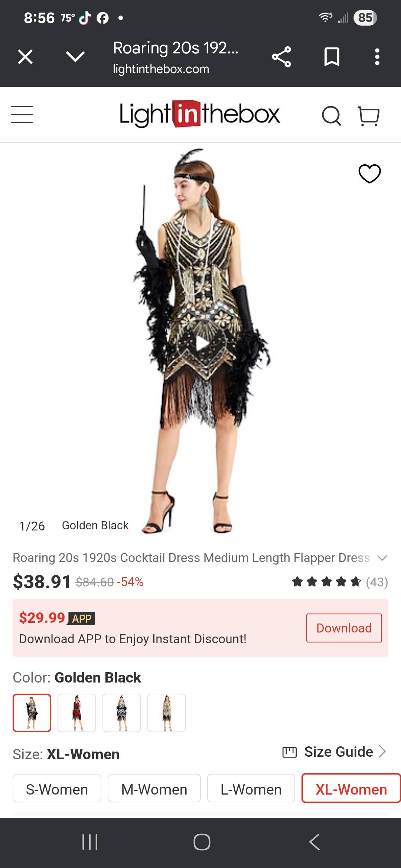Tap the search magnifier icon
The width and height of the screenshot is (401, 868).
[331, 116]
